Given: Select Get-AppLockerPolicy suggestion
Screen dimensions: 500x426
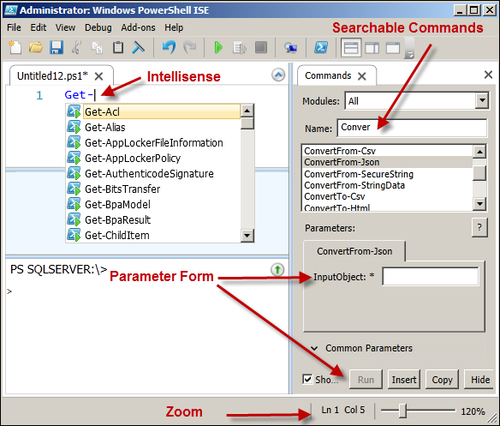Looking at the screenshot, I should tap(153, 158).
